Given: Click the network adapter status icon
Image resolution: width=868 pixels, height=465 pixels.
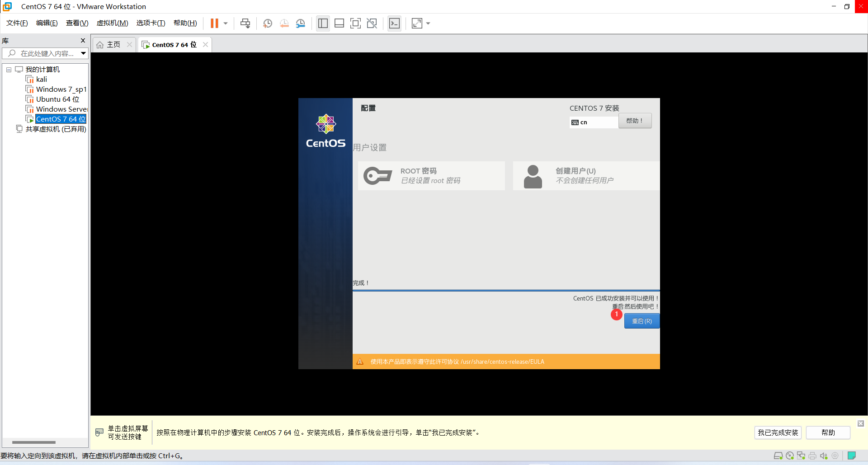Looking at the screenshot, I should (x=801, y=456).
